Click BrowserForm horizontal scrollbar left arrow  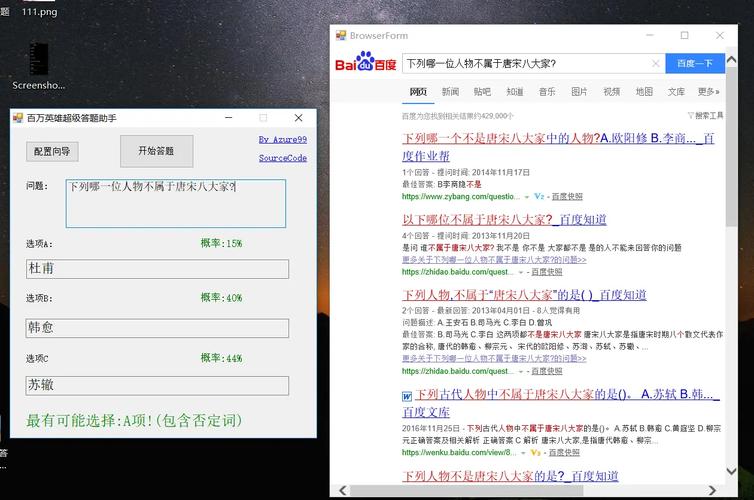pos(343,490)
